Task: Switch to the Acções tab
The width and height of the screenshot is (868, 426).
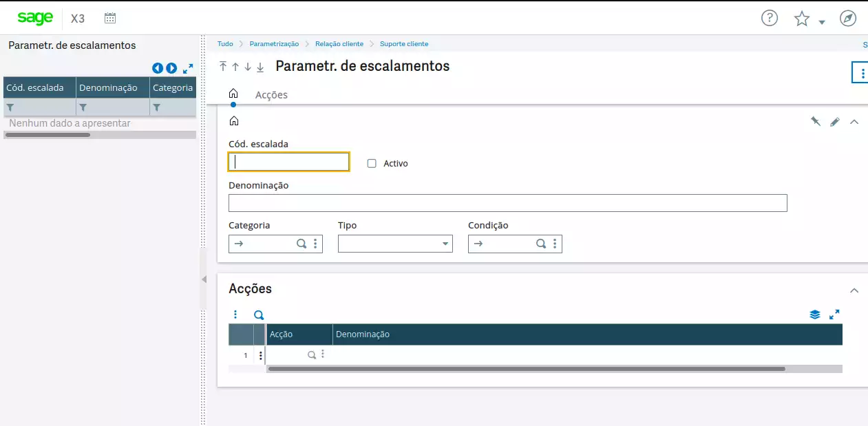Action: coord(271,95)
